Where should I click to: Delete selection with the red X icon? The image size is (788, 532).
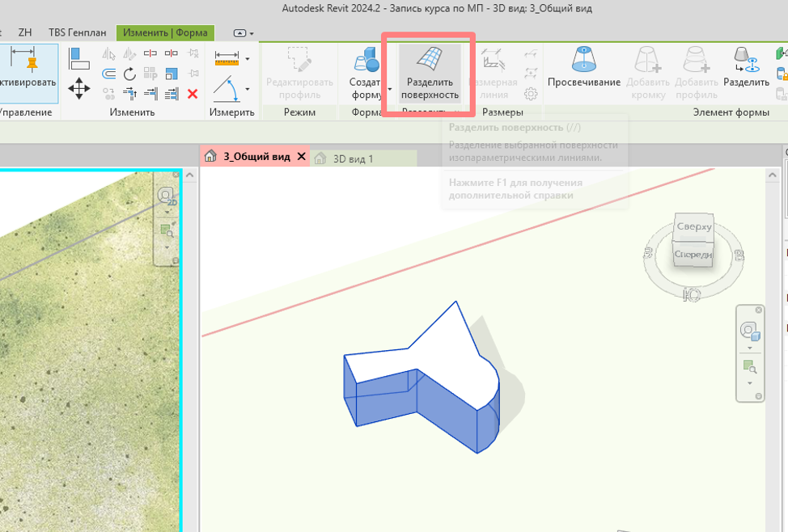tap(193, 94)
